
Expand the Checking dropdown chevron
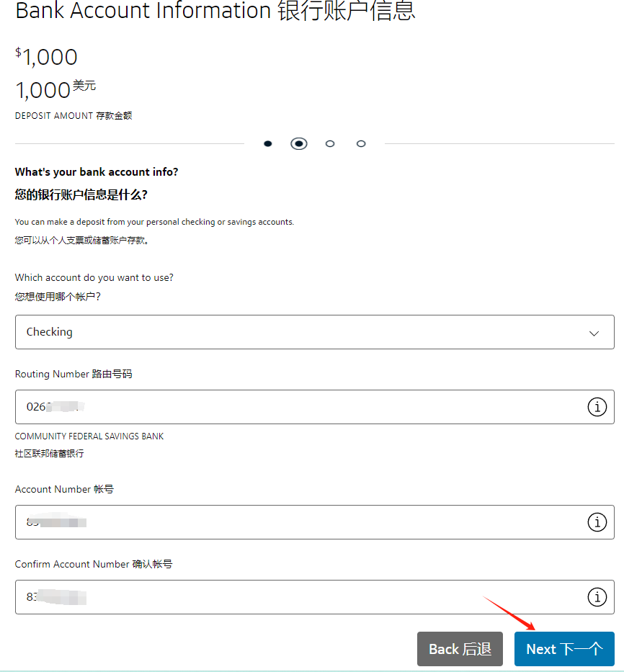(594, 333)
